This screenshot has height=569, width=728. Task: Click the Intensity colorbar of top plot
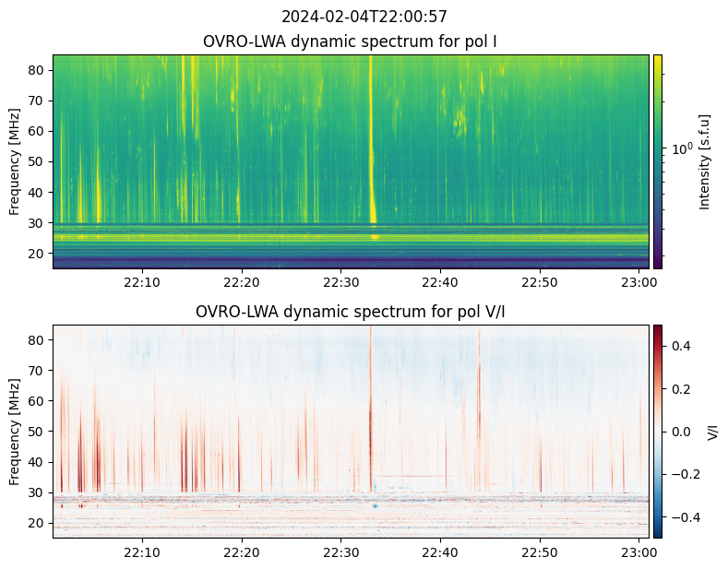click(658, 161)
